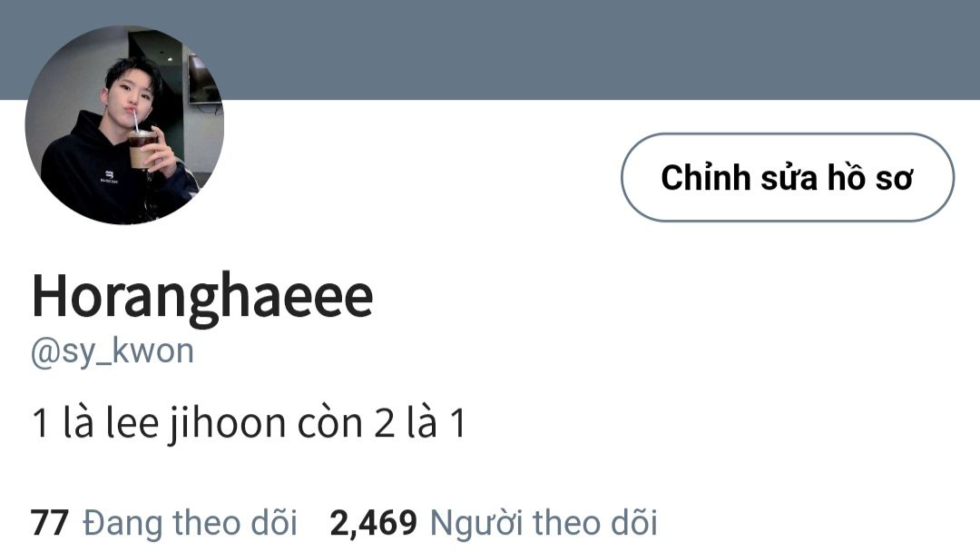
Task: Tap the 'còn 2 là 1' bio ending
Action: click(x=382, y=422)
